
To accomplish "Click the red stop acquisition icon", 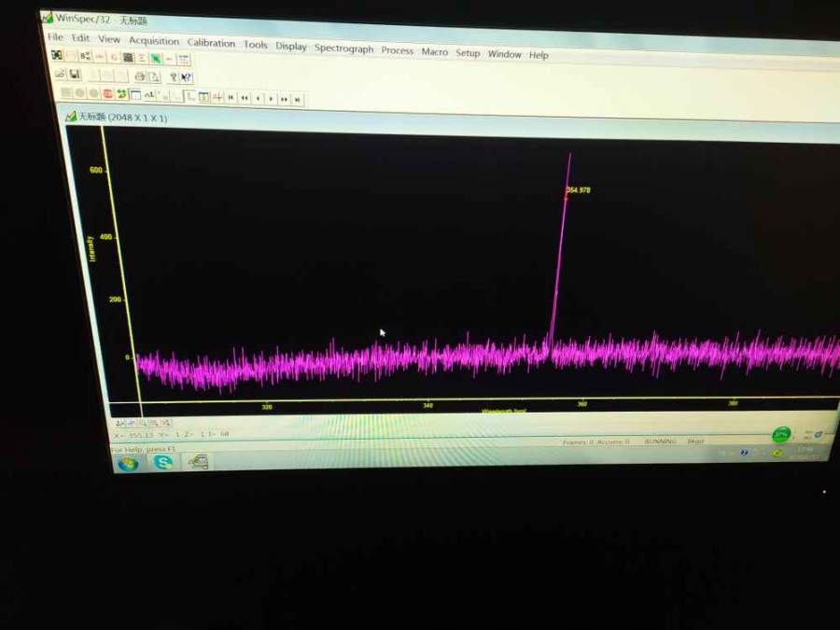I will (107, 94).
